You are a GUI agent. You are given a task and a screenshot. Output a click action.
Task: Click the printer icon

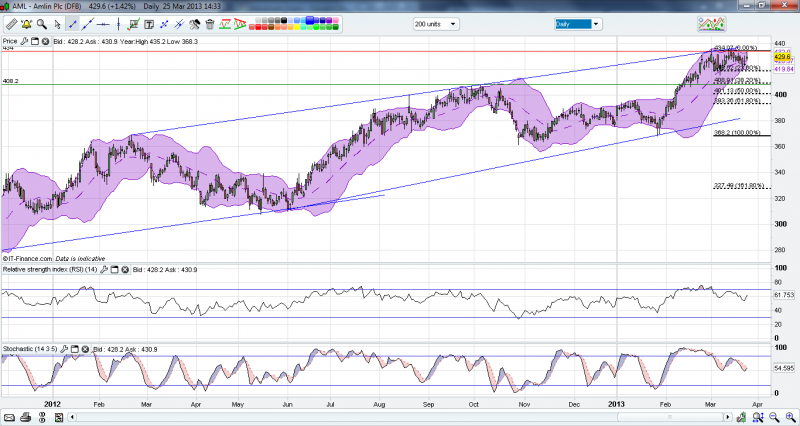(26, 417)
